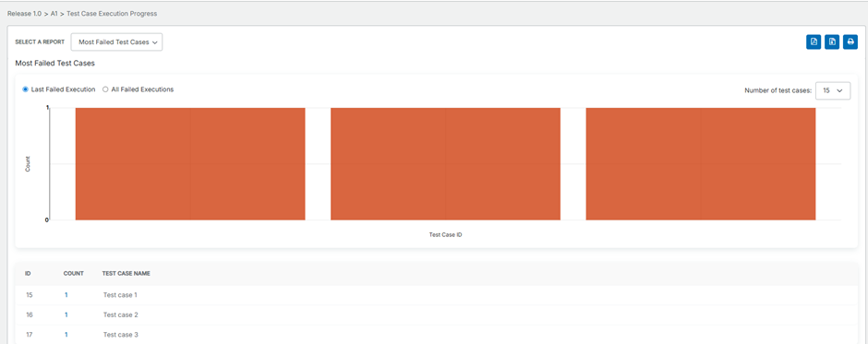This screenshot has width=868, height=344.
Task: Open the count link for Test case 1
Action: [66, 295]
